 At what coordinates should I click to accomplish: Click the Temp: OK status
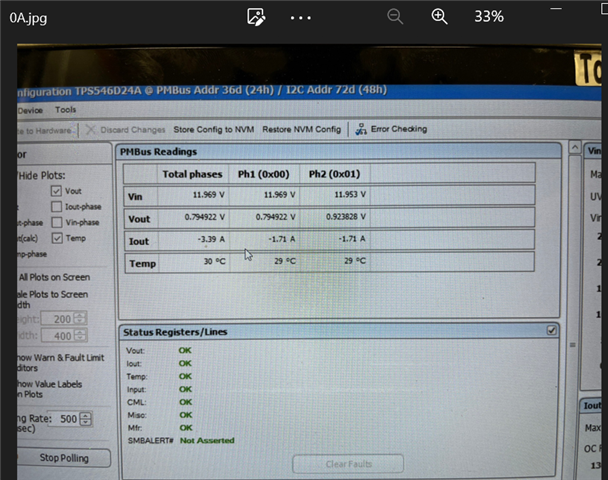coord(185,376)
